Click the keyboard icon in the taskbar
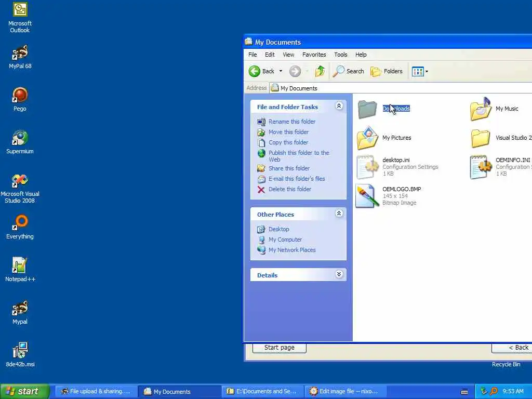The height and width of the screenshot is (399, 532). pos(464,392)
